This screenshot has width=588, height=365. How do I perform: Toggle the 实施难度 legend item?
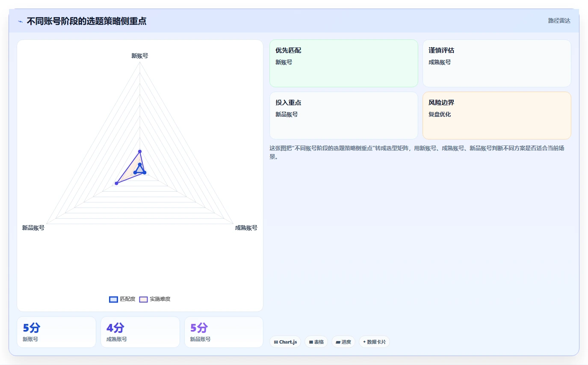[155, 299]
